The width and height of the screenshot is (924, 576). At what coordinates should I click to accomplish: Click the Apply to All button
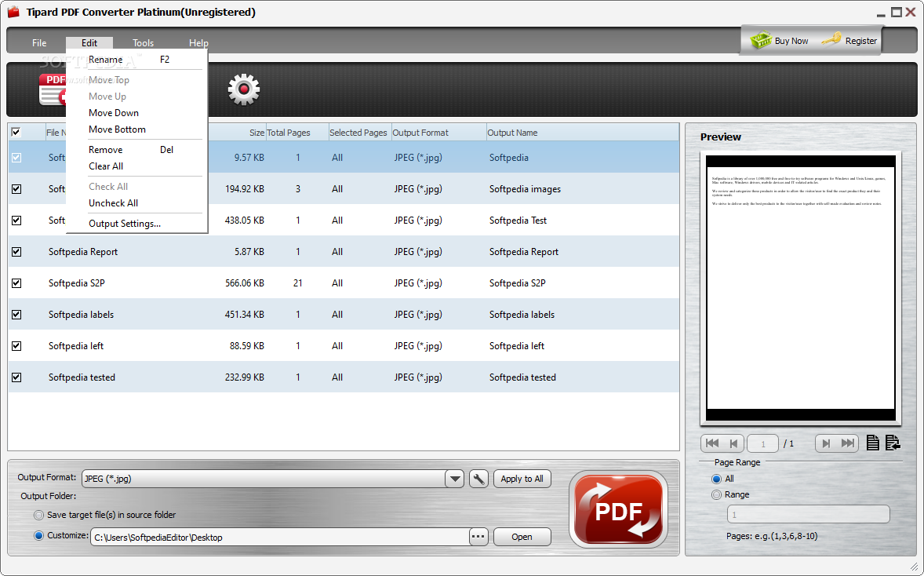coord(522,479)
